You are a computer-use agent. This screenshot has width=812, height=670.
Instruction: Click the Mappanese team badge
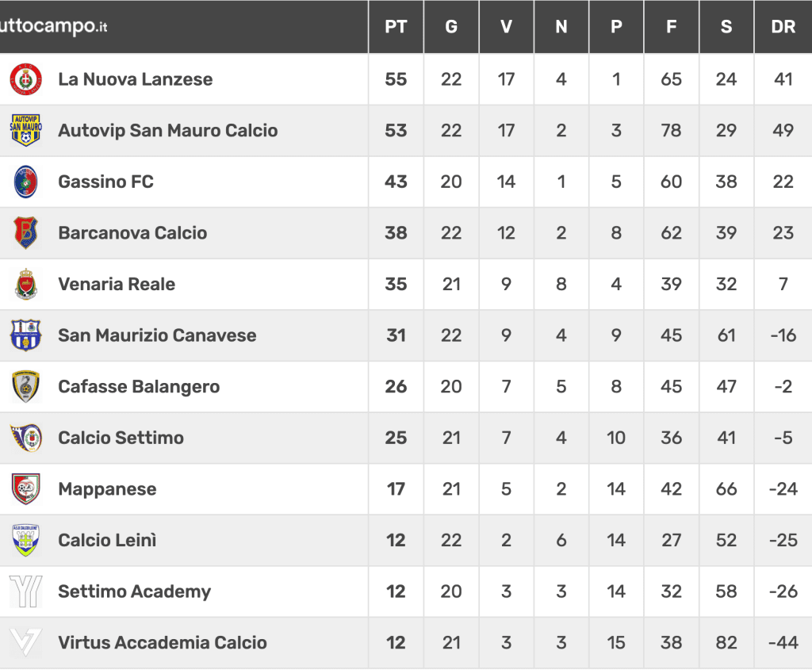[x=26, y=489]
